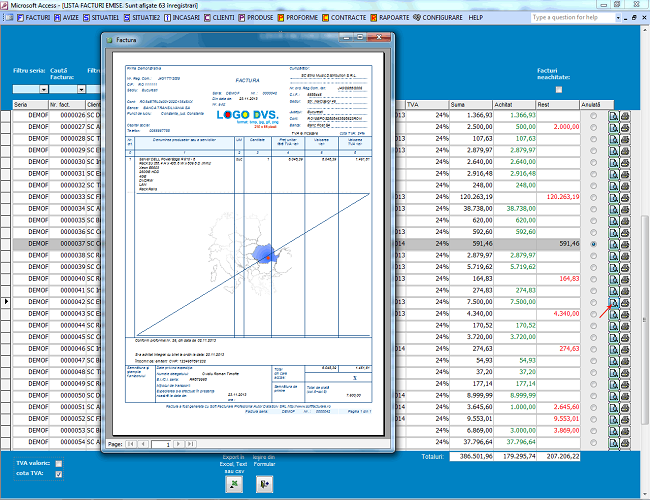Click the exit form door icon
The image size is (650, 500).
coord(264,484)
